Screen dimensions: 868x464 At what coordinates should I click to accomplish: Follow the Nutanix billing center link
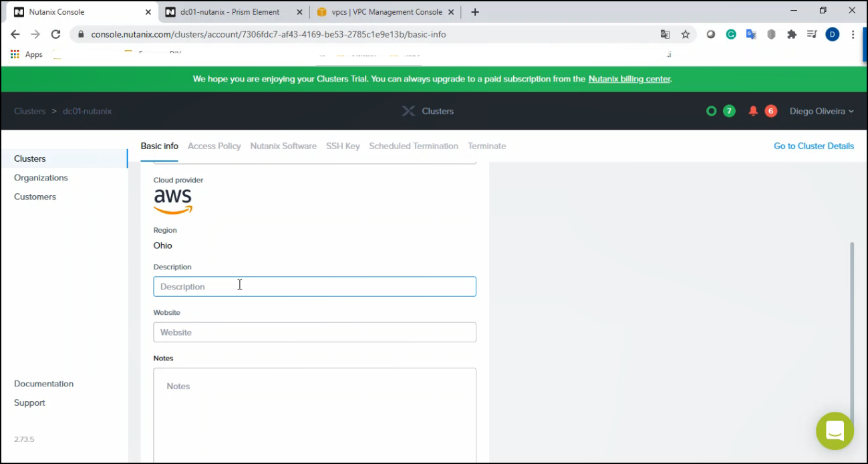pyautogui.click(x=629, y=79)
